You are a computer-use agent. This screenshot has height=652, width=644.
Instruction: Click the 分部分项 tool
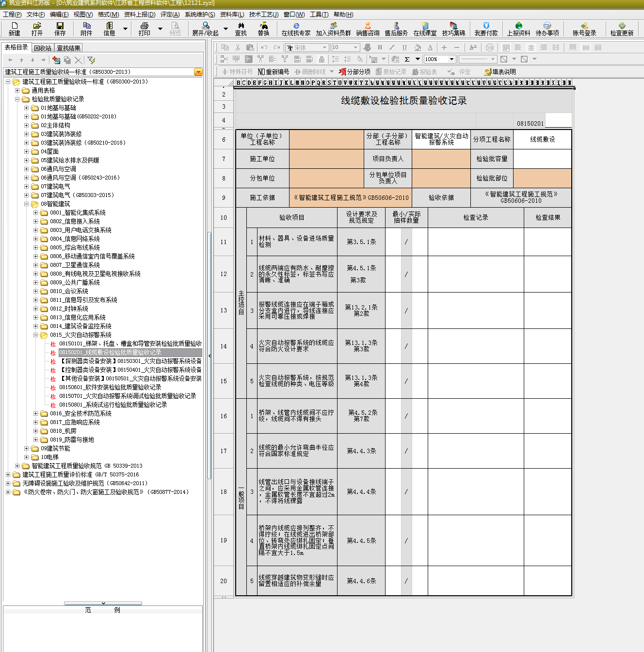point(355,72)
